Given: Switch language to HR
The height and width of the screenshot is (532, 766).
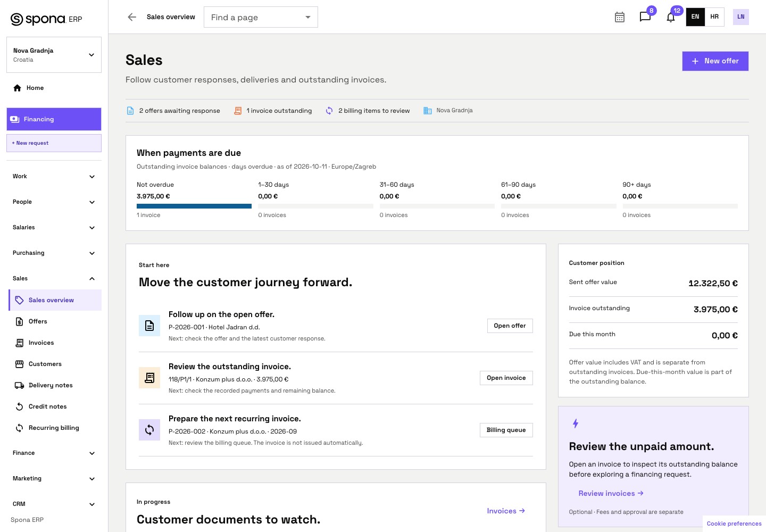Looking at the screenshot, I should coord(714,17).
